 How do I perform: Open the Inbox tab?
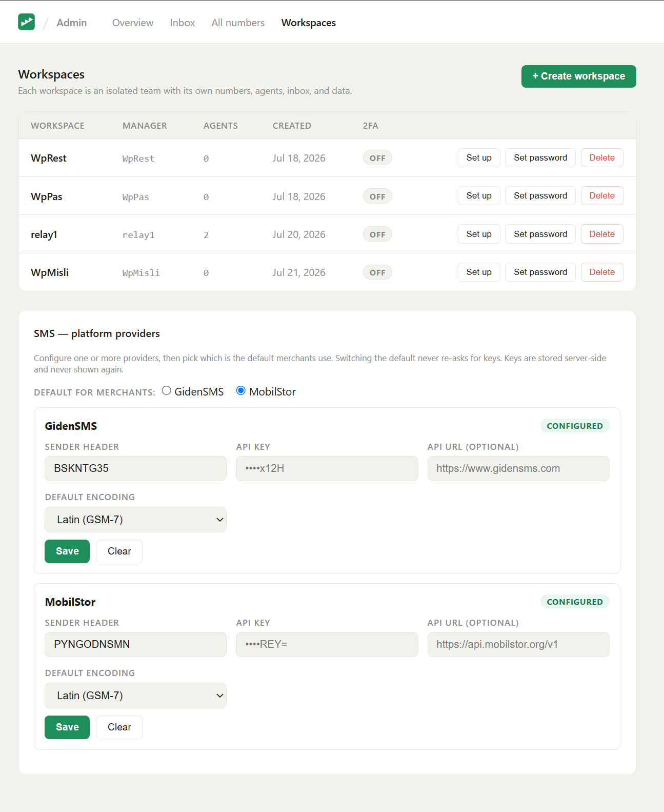[183, 23]
